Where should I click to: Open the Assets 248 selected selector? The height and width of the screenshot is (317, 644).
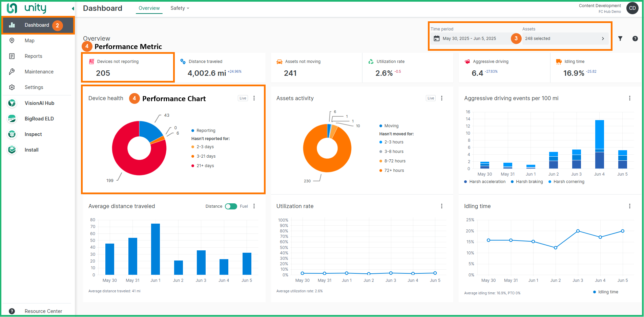[x=564, y=39]
